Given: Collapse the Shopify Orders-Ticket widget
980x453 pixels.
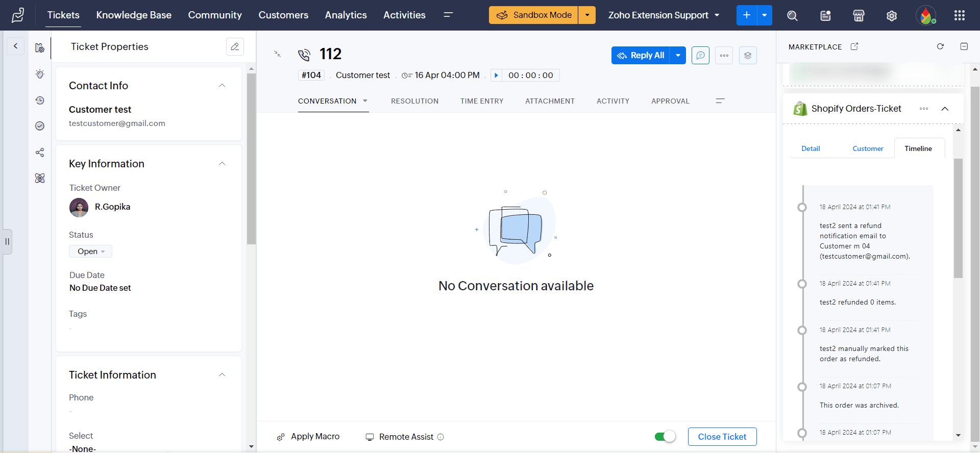Looking at the screenshot, I should [x=945, y=109].
